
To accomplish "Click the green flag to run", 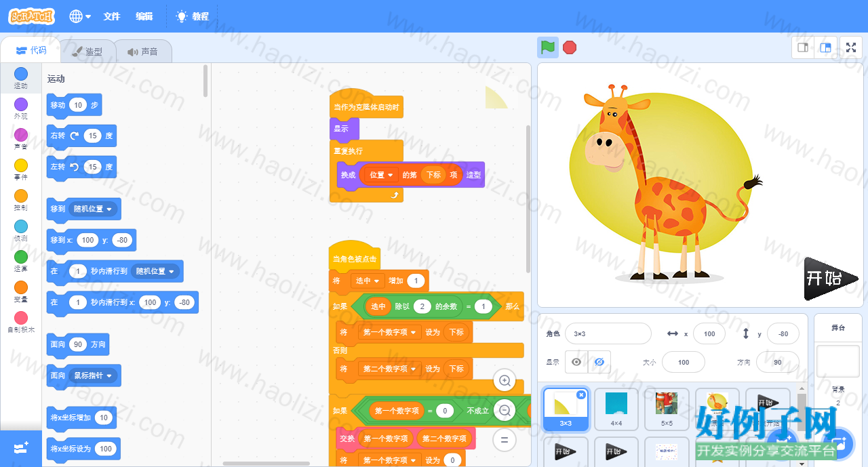I will [548, 47].
